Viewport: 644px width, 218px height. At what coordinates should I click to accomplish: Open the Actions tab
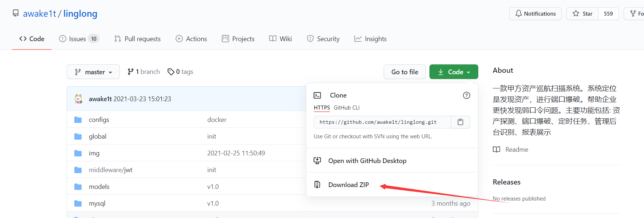pos(191,39)
